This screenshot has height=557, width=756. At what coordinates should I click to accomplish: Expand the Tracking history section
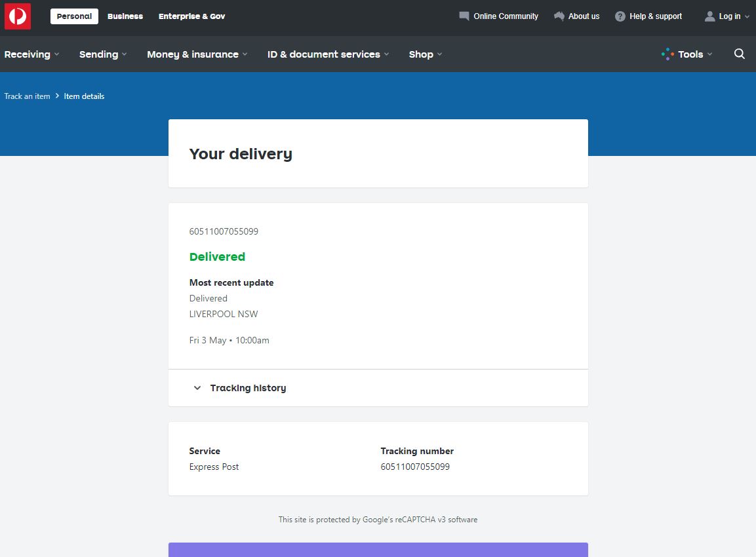coord(248,388)
